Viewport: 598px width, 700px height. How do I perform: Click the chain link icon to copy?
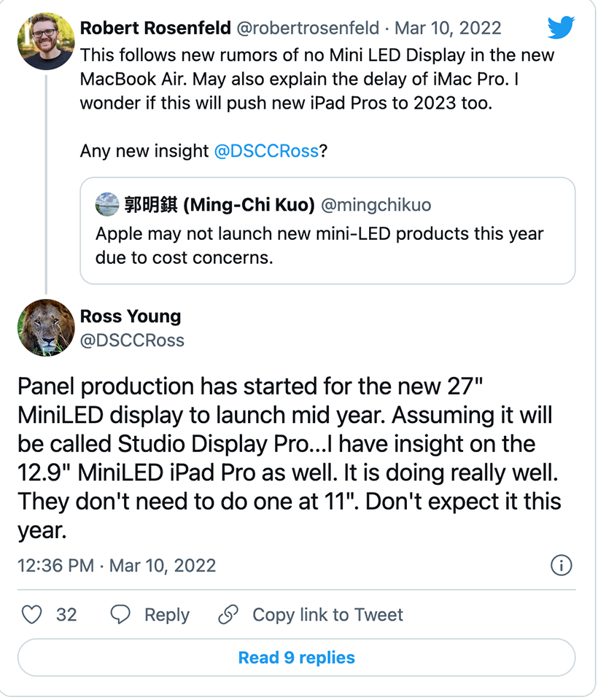(x=228, y=615)
